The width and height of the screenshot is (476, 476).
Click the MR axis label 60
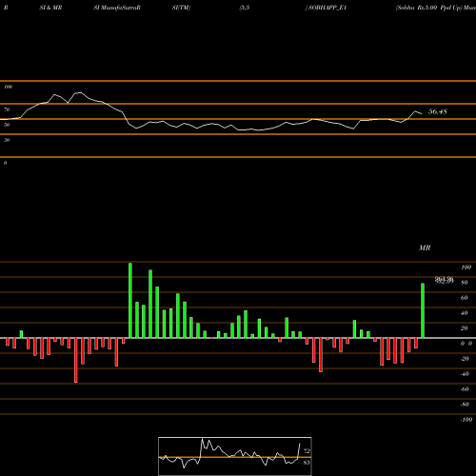[x=464, y=298]
